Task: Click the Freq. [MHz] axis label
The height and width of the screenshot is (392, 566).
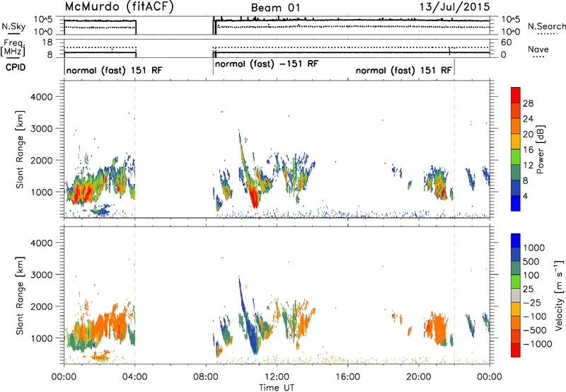Action: point(13,47)
